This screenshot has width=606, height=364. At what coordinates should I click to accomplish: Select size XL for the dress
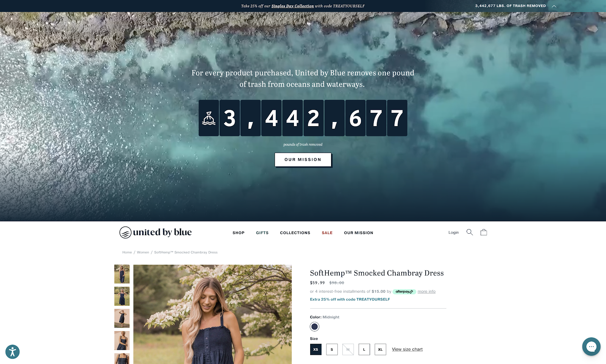coord(380,349)
